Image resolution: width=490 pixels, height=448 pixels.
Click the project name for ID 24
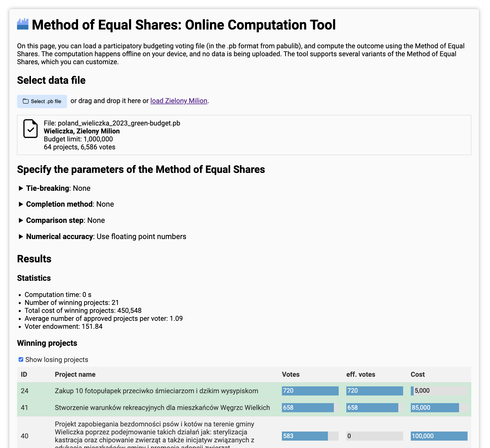click(x=156, y=391)
